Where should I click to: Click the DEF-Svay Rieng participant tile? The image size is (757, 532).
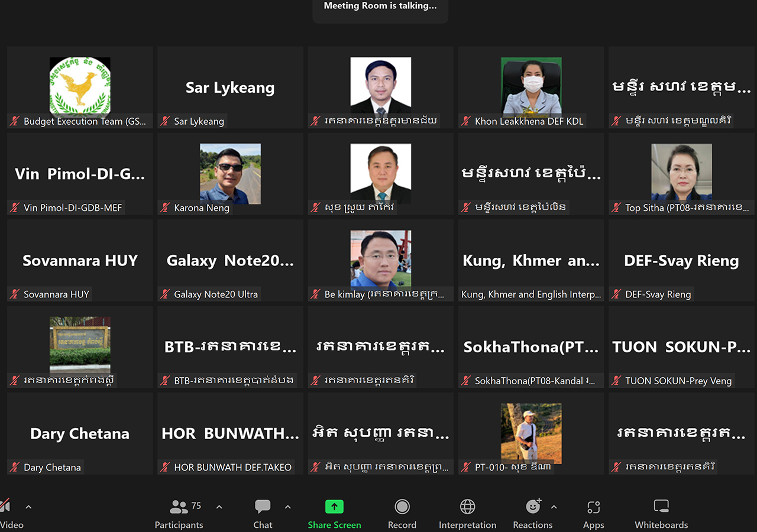click(681, 260)
